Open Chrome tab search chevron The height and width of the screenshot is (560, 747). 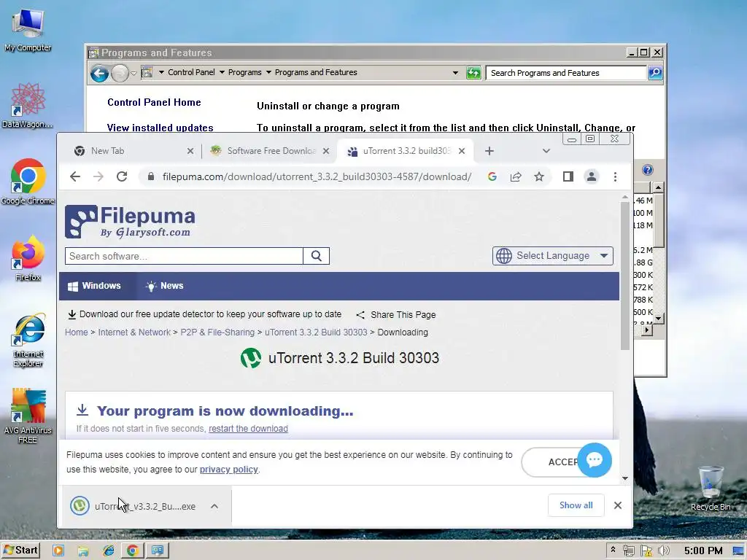pos(546,151)
